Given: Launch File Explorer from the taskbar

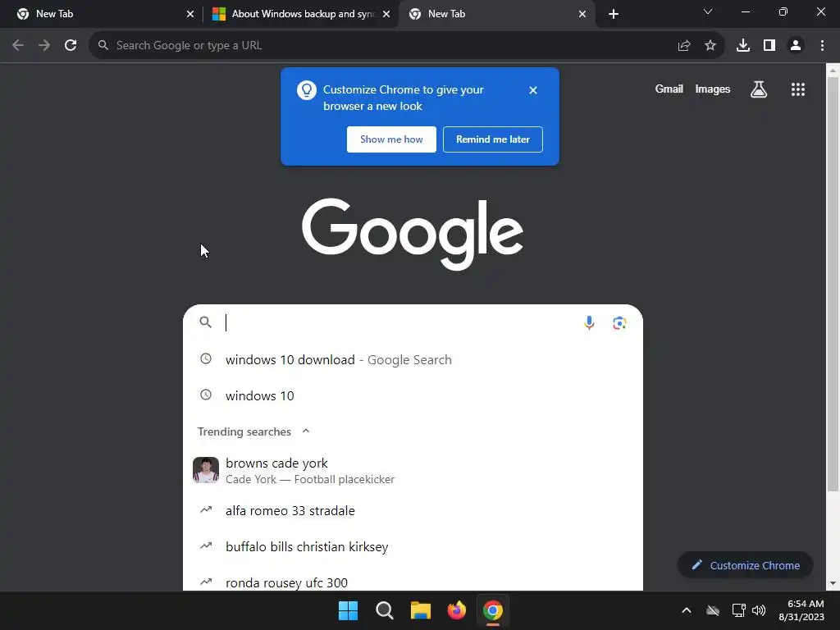Looking at the screenshot, I should pyautogui.click(x=421, y=610).
